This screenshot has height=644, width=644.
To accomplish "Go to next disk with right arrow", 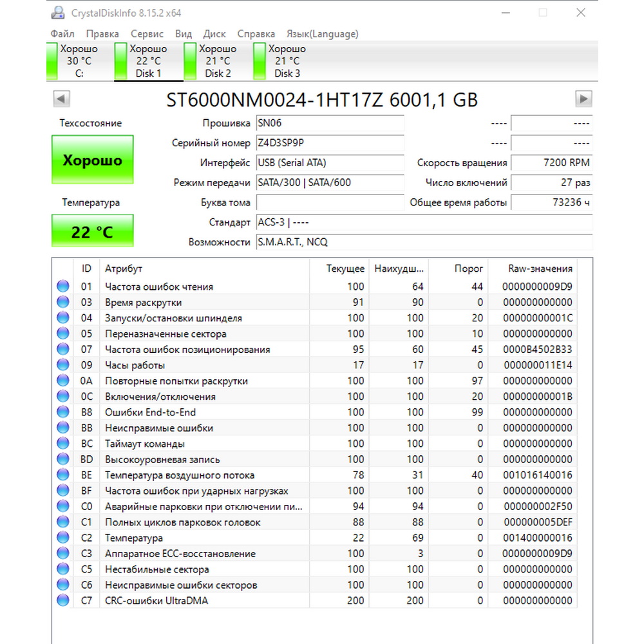I will pos(583,99).
